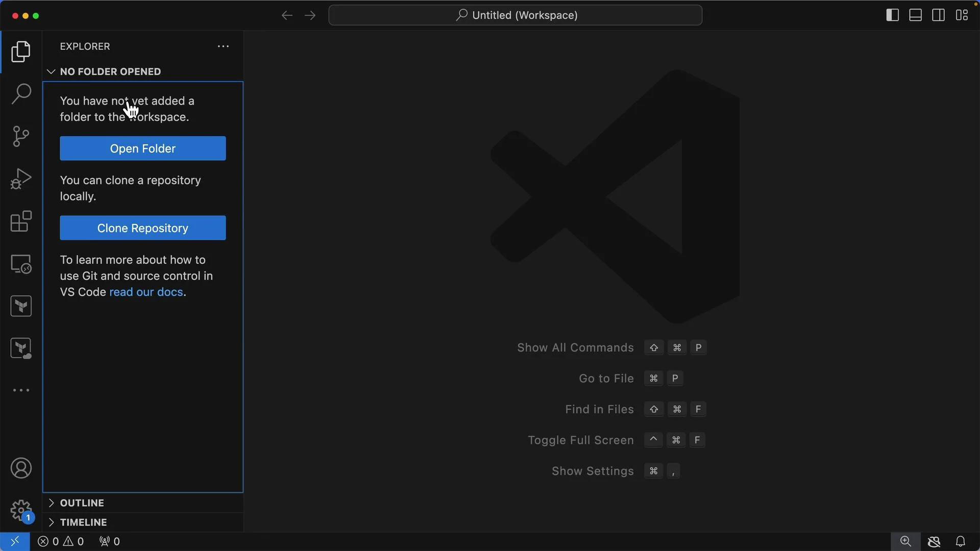Open the read our docs link
Screen dimensions: 980x551
(x=146, y=292)
